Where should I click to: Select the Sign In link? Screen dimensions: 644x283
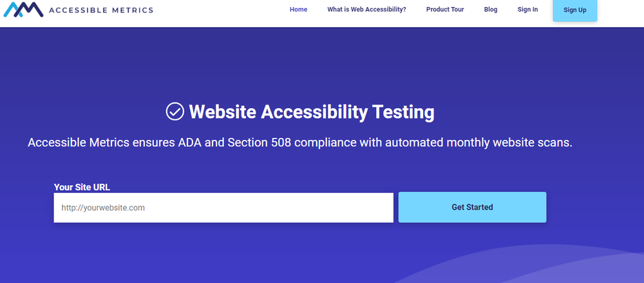click(527, 10)
